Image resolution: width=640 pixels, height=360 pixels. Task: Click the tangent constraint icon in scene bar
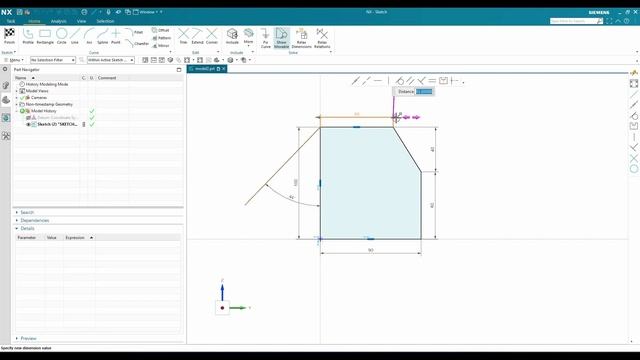400,81
